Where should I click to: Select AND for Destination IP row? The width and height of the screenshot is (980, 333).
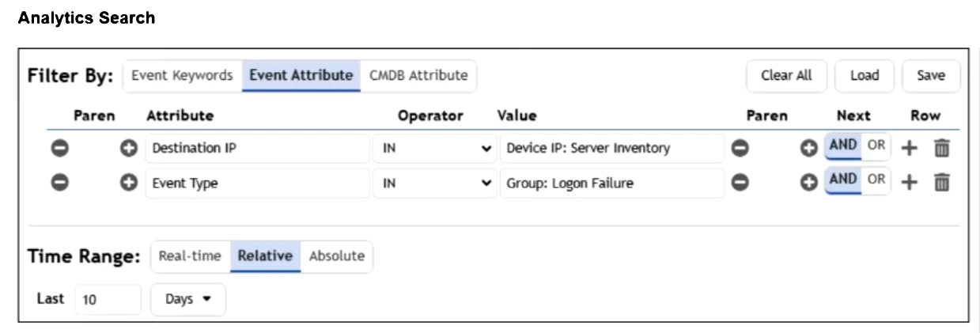[843, 146]
